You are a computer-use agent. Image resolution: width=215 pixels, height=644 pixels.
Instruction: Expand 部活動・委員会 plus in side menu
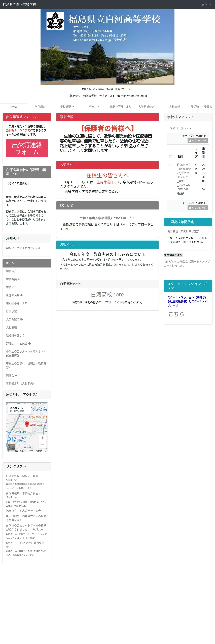coord(29,344)
